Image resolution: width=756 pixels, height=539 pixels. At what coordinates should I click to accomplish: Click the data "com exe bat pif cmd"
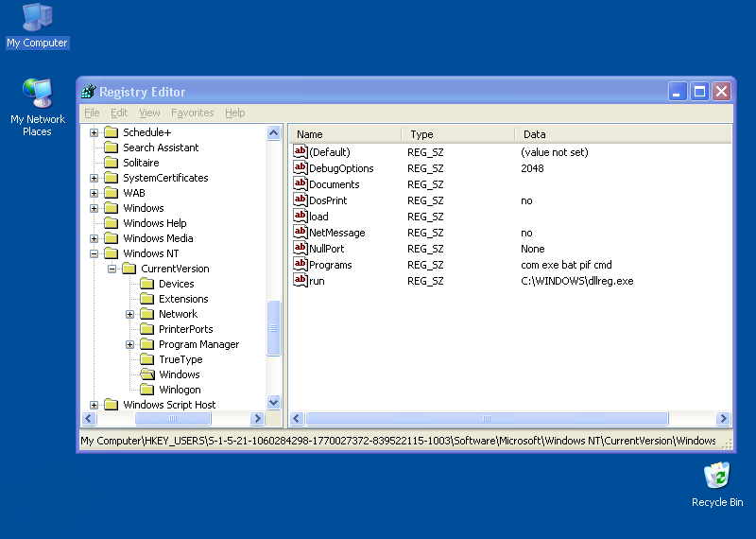pos(566,265)
